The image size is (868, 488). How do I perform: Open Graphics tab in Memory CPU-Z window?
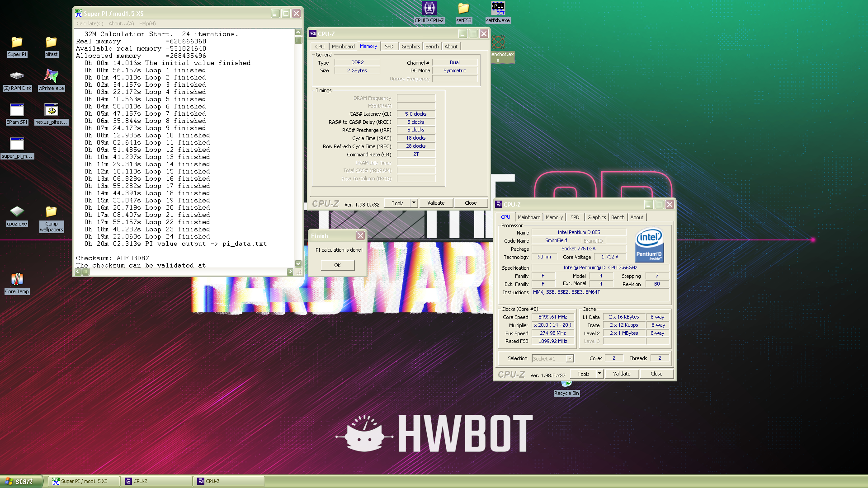(410, 47)
